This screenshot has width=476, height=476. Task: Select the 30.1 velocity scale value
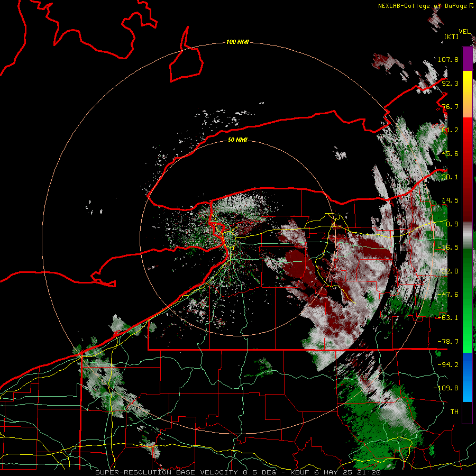(x=450, y=177)
